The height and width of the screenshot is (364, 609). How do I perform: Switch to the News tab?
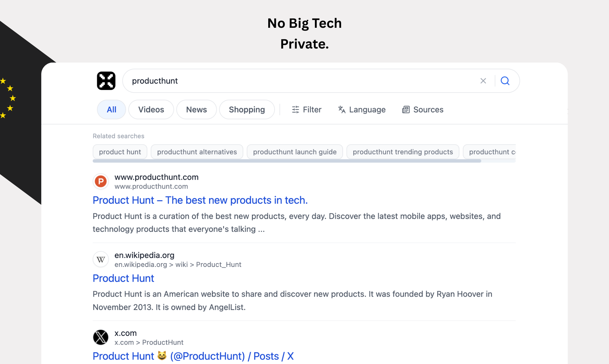(196, 110)
